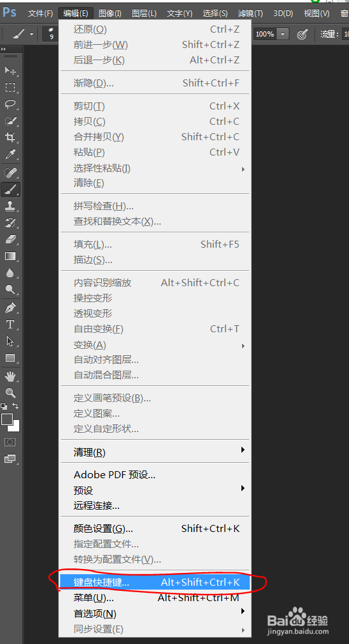Select the Zoom tool

pyautogui.click(x=10, y=392)
